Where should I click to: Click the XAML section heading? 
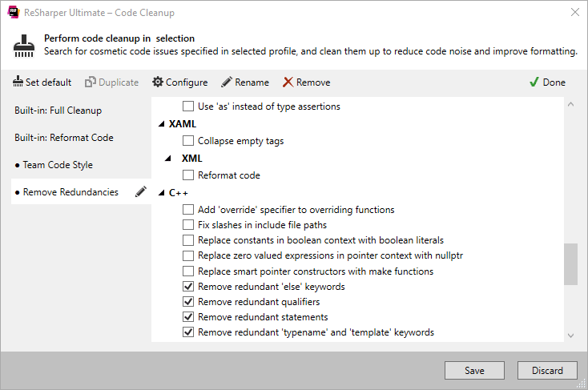183,124
